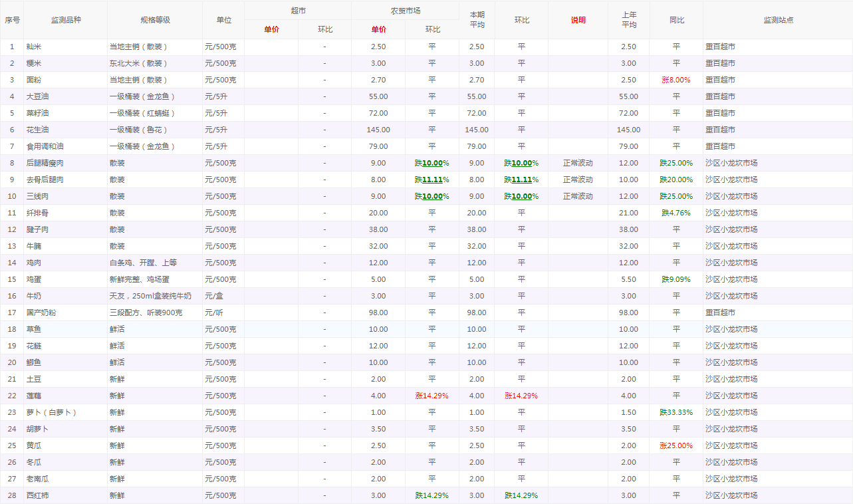Click the 跌9.09% value for 鸡蛋

coord(676,279)
